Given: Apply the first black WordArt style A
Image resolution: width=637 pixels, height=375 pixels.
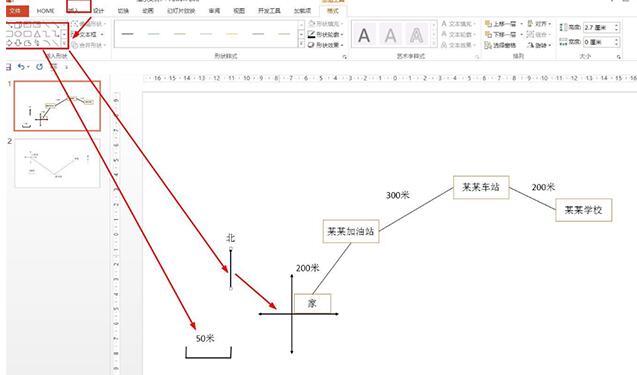Looking at the screenshot, I should [x=364, y=35].
